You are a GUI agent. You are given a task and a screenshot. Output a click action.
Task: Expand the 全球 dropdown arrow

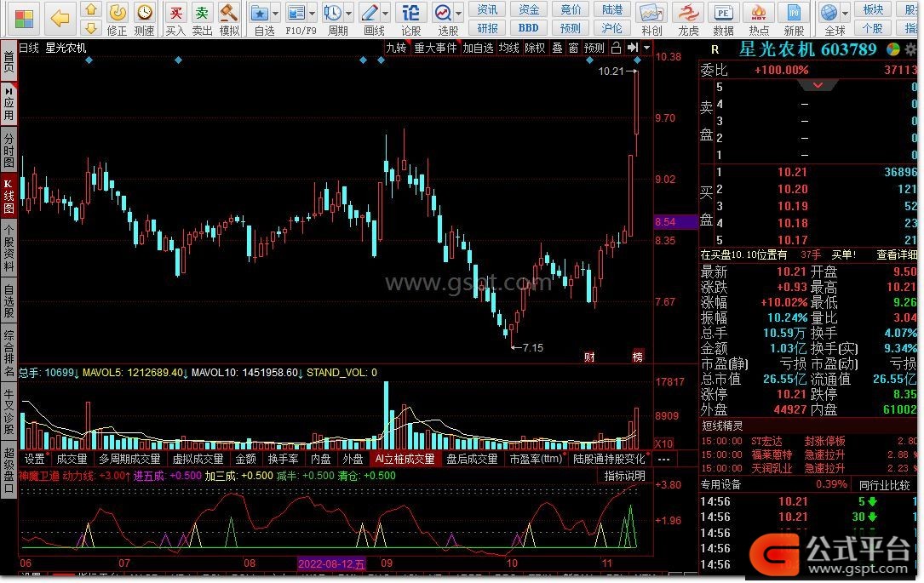click(845, 13)
